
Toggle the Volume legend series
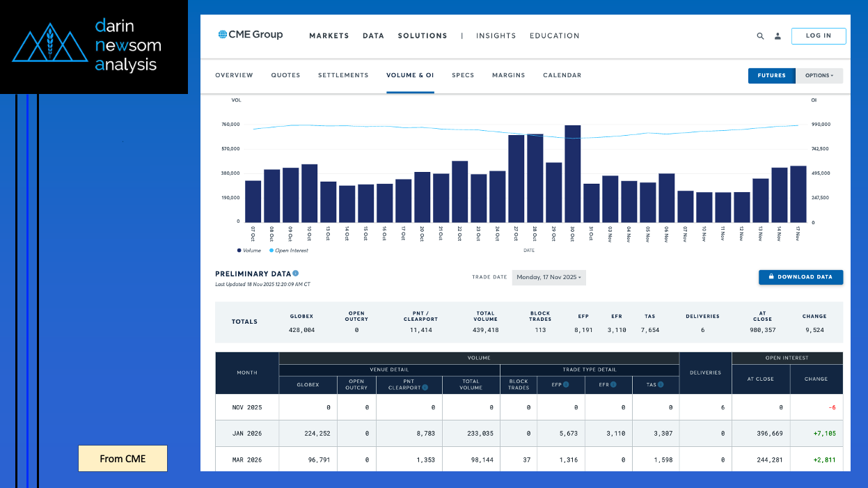point(248,251)
